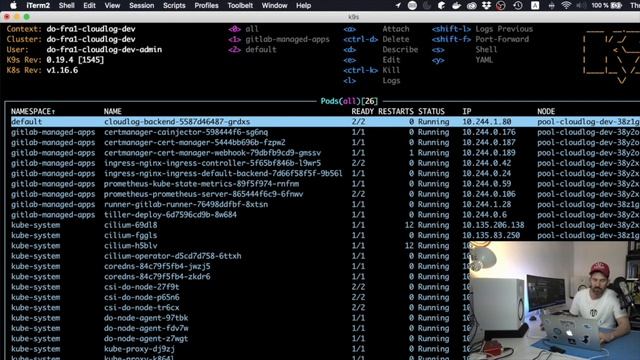Open the keyboard input source icon
Viewport: 640px width, 360px height.
click(x=535, y=5)
